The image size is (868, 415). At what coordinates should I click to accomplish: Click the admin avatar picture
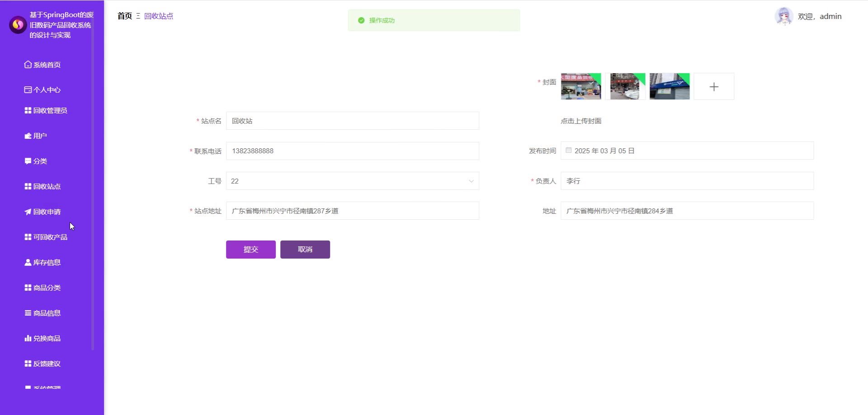784,16
